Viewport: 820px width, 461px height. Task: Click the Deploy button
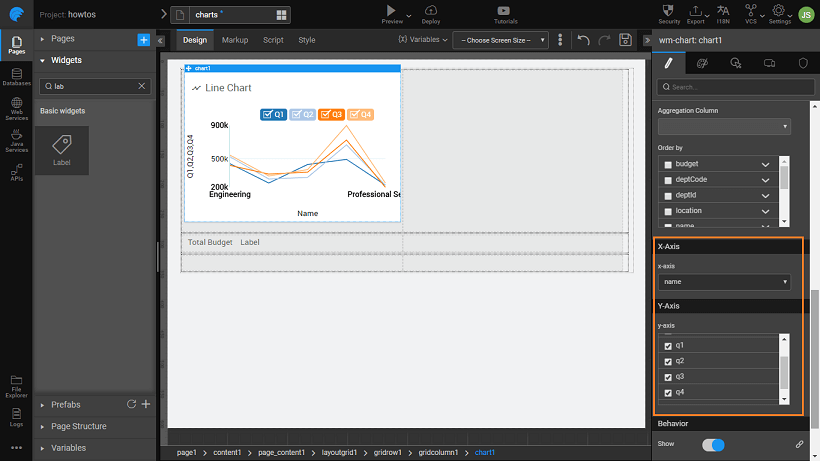click(x=431, y=13)
